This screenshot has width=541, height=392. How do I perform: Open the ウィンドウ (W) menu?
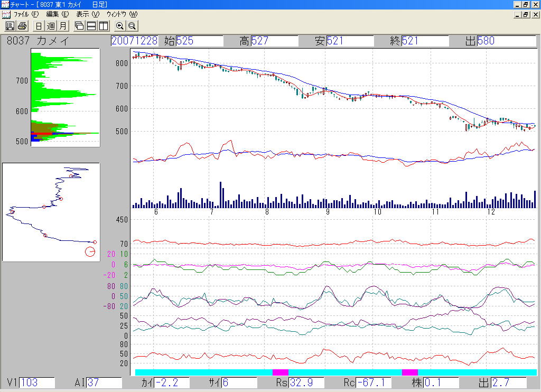click(122, 14)
